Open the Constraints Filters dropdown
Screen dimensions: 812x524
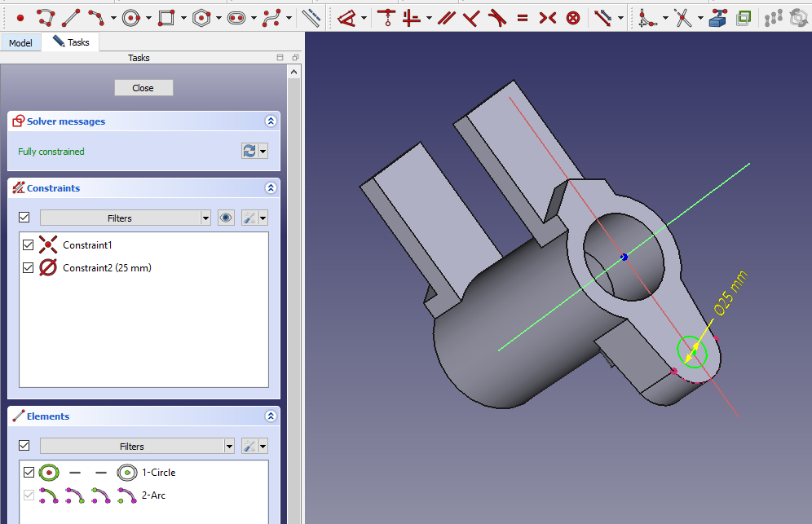(x=205, y=218)
